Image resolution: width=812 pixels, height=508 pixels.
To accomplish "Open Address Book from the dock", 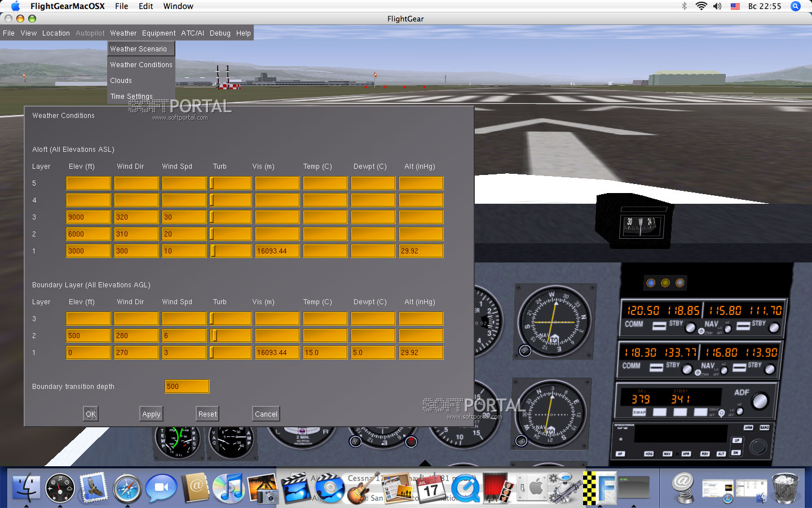I will 195,488.
